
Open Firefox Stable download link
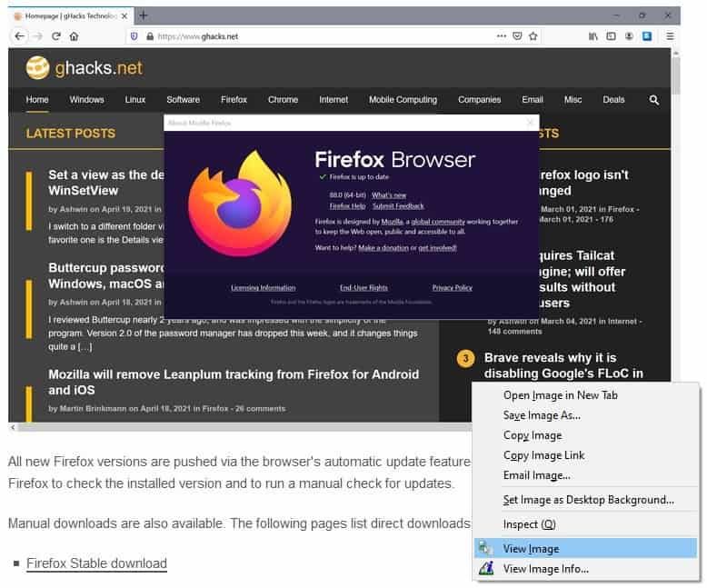tap(96, 563)
